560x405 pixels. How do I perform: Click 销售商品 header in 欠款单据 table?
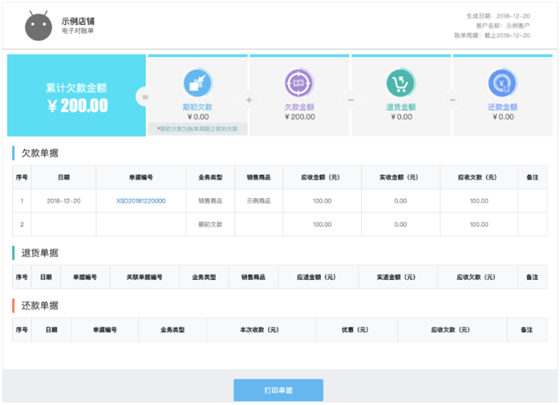pyautogui.click(x=259, y=177)
